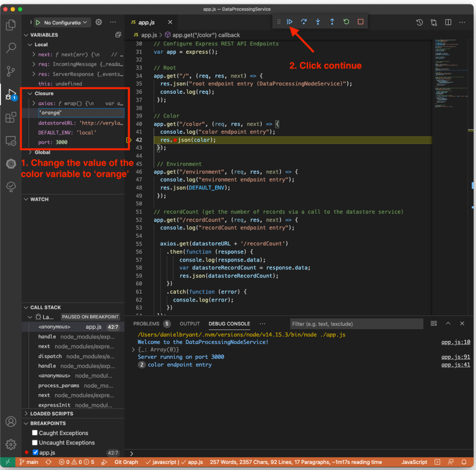Open notifications bell in status bar
The image size is (476, 470).
point(464,462)
